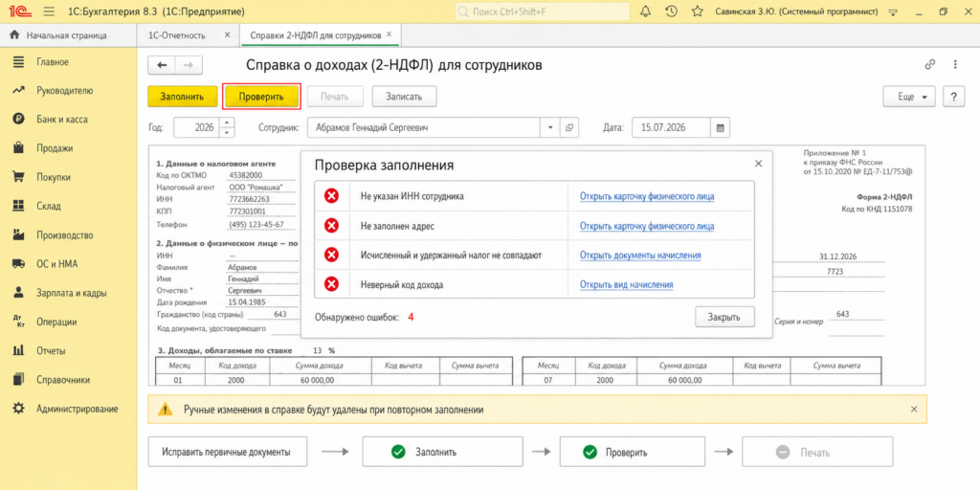Switch to the Начальная страница tab

pyautogui.click(x=68, y=35)
